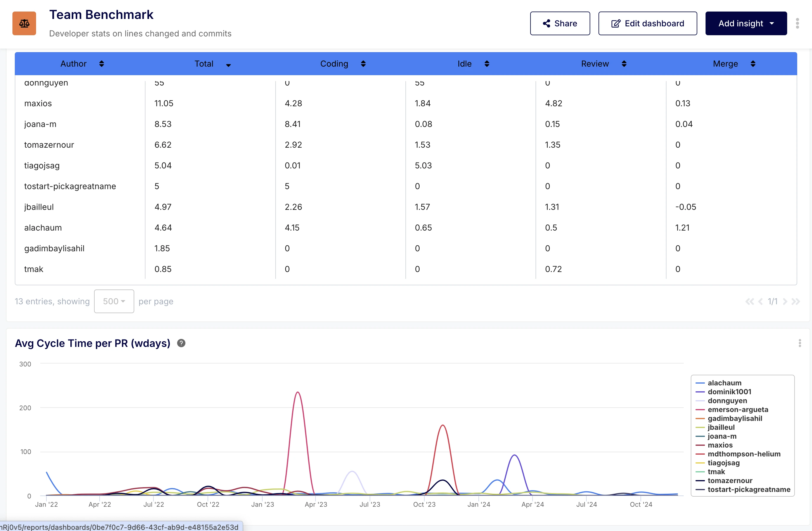Sort table by Idle column arrows

point(487,64)
